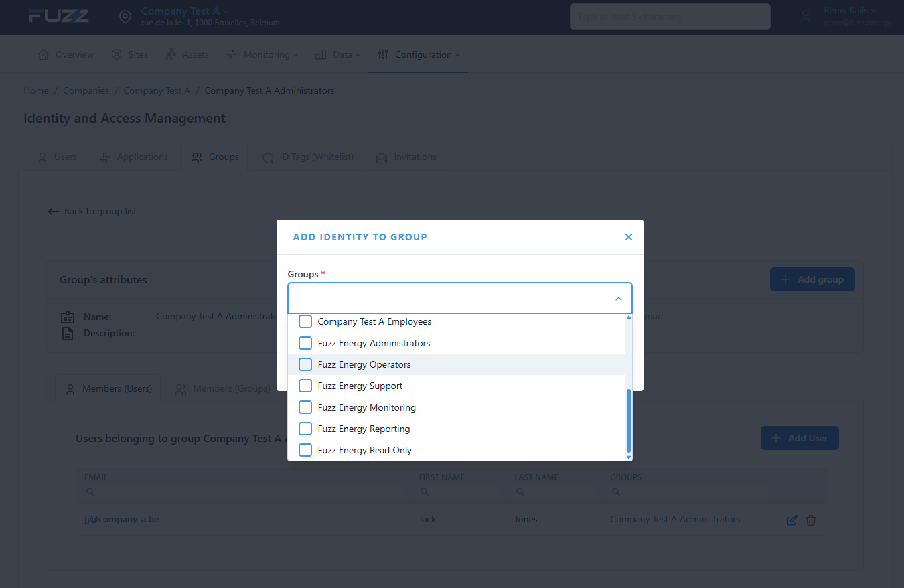The height and width of the screenshot is (588, 904).
Task: Go to Overview menu item
Action: tap(66, 54)
